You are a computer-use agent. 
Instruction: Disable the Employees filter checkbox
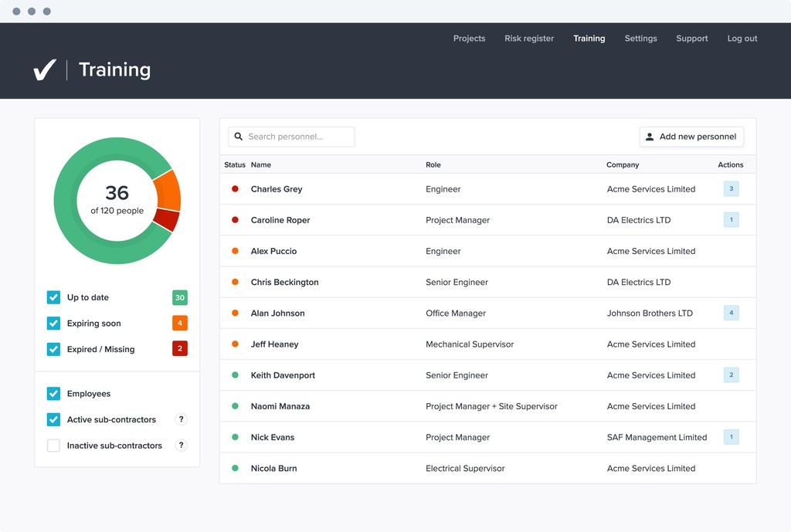[x=53, y=394]
